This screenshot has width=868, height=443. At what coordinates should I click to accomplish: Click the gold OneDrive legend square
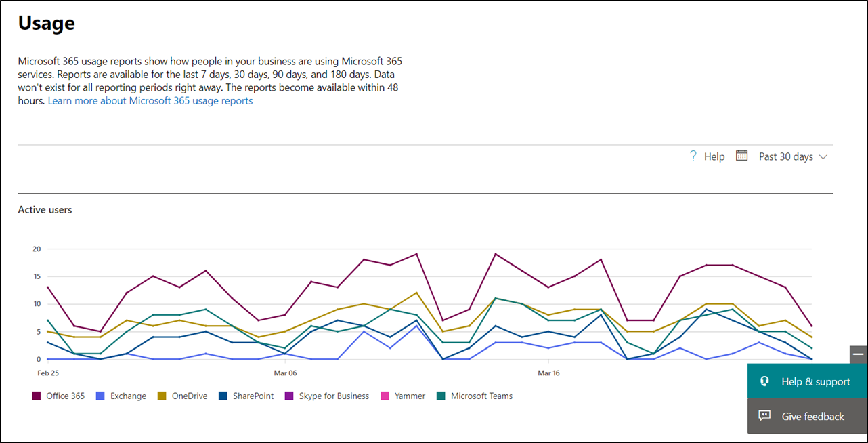coord(162,396)
